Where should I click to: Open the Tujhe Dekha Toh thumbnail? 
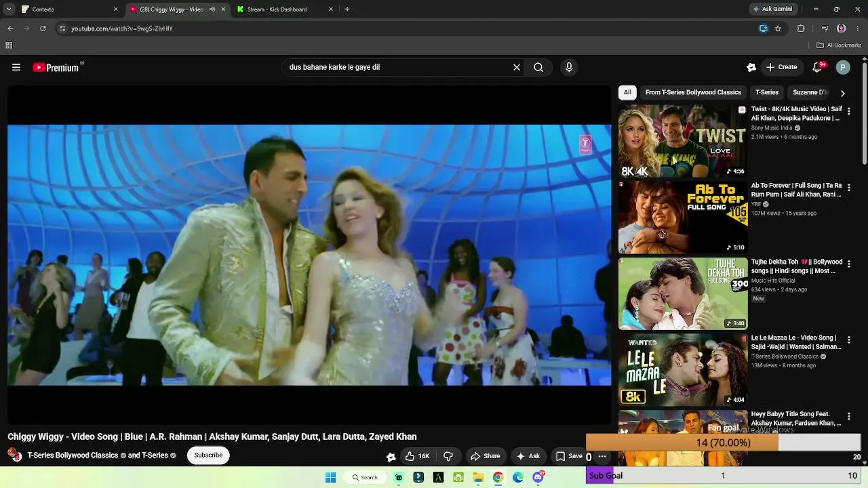pos(683,294)
